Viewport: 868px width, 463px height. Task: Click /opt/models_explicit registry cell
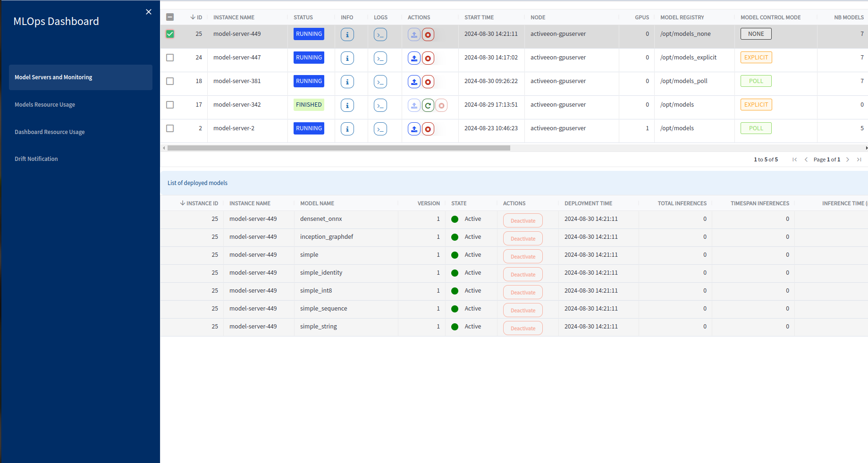[688, 58]
